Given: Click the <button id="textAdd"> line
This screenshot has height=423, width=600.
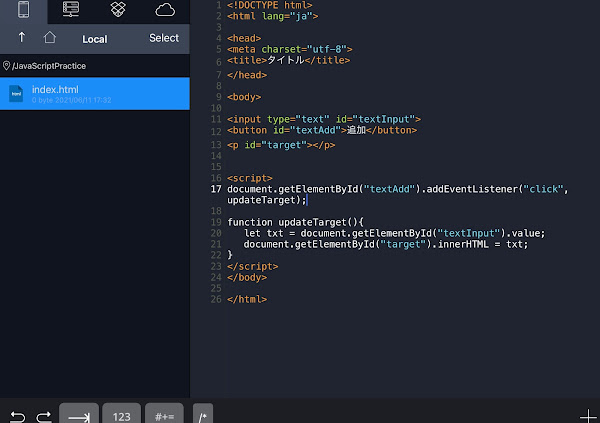Looking at the screenshot, I should tap(322, 131).
